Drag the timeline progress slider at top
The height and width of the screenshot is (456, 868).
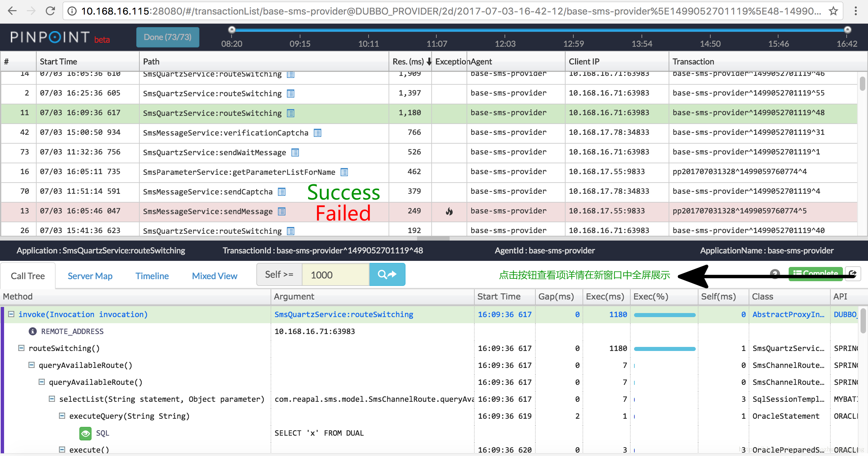click(231, 31)
